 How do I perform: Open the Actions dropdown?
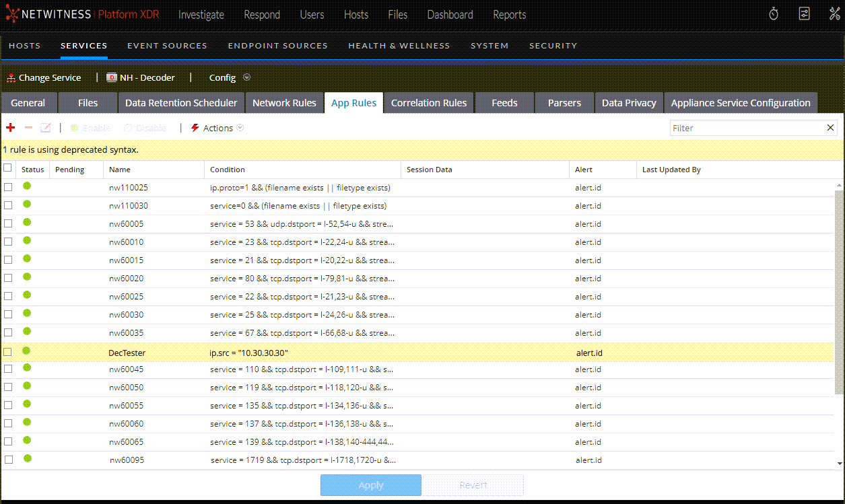pyautogui.click(x=217, y=128)
